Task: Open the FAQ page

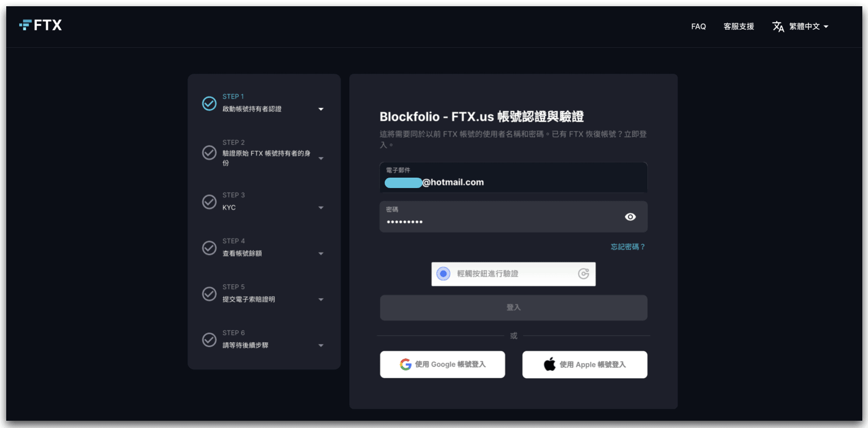Action: tap(698, 26)
